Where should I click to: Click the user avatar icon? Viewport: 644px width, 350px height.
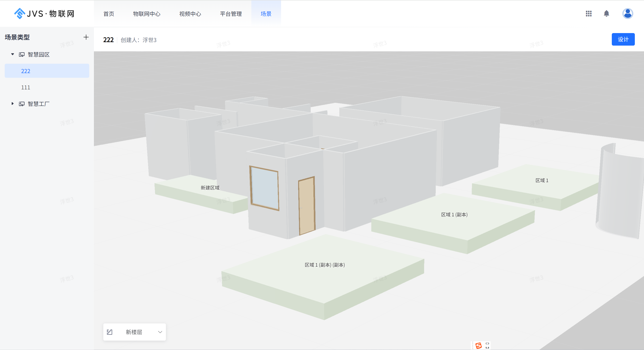coord(627,13)
